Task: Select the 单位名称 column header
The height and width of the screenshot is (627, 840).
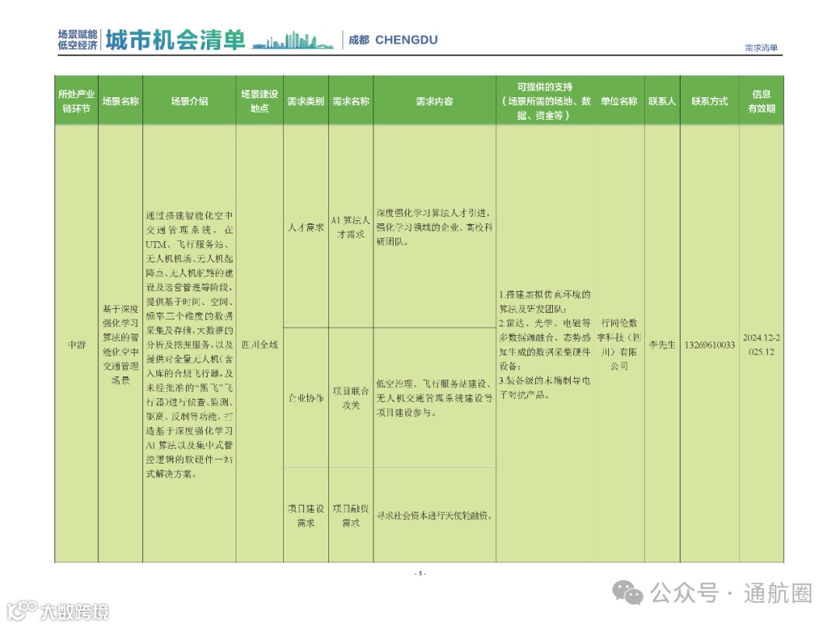Action: 619,101
